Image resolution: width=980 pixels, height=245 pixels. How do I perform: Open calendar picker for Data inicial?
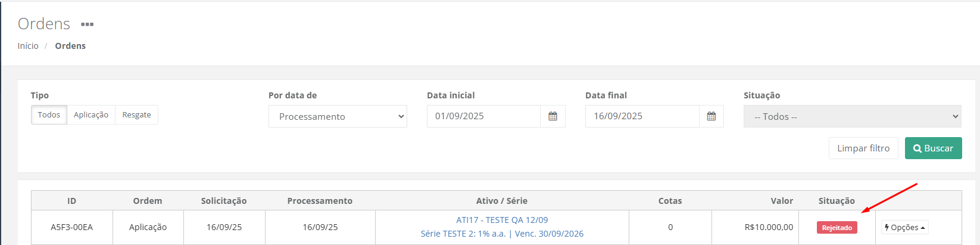tap(553, 116)
